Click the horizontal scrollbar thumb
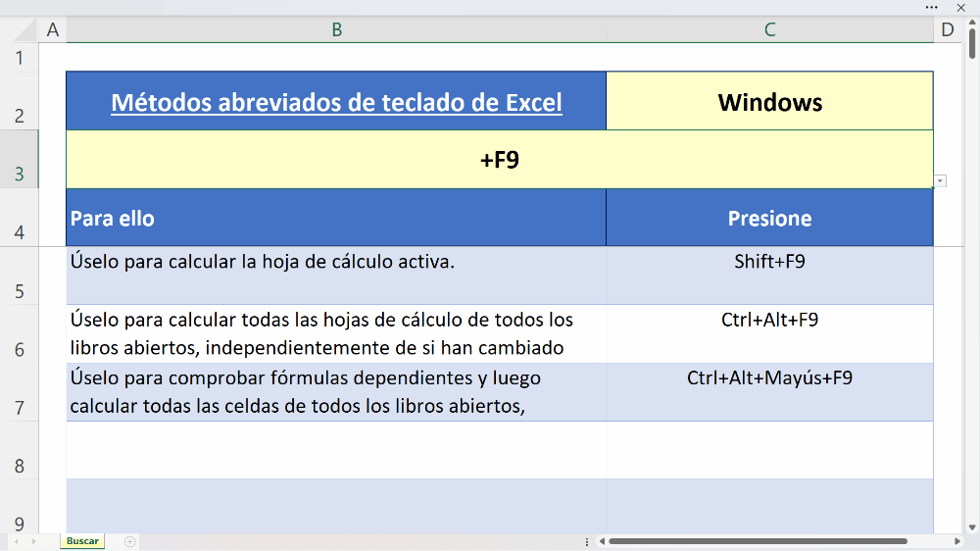The image size is (980, 551). pos(759,541)
